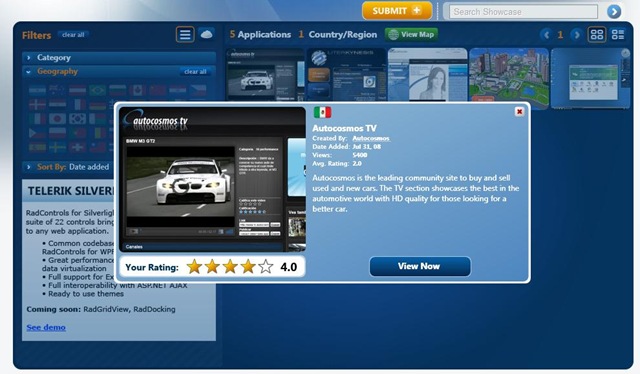Viewport: 640px width, 374px height.
Task: Rate five stars with the empty star
Action: (266, 267)
